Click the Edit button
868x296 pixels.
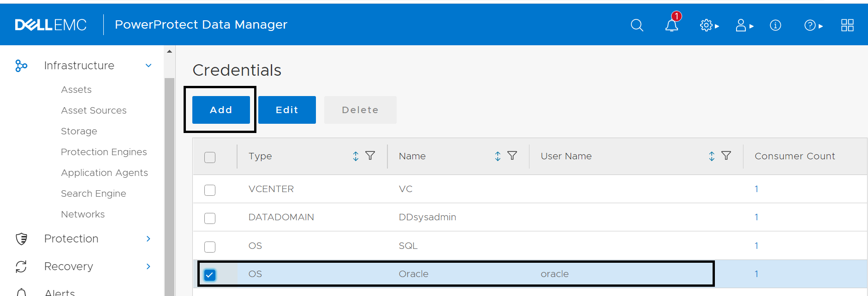[x=287, y=110]
